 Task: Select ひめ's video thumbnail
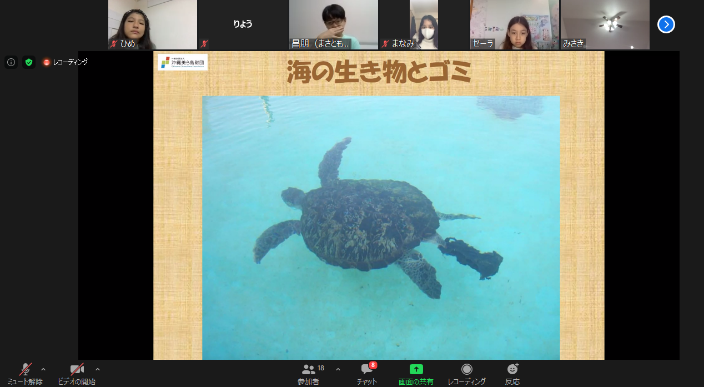[152, 24]
